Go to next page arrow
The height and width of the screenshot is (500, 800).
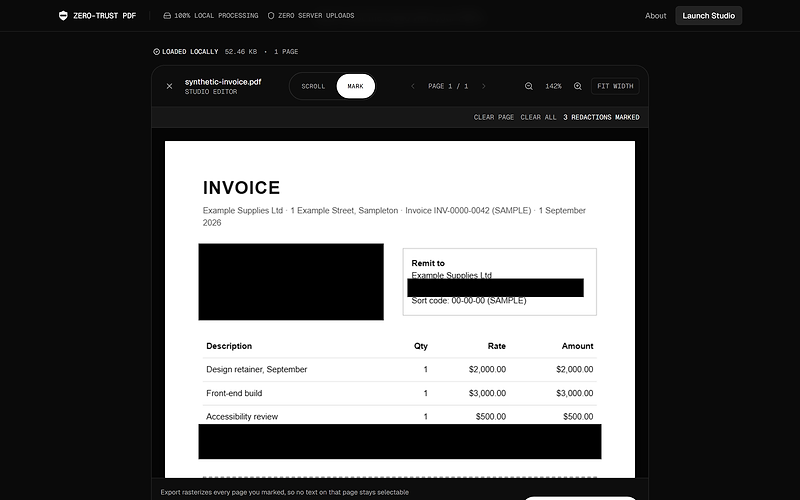(484, 86)
